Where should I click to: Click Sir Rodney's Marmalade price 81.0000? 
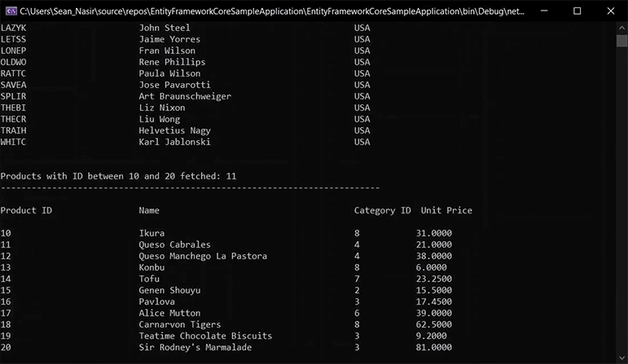tap(434, 347)
